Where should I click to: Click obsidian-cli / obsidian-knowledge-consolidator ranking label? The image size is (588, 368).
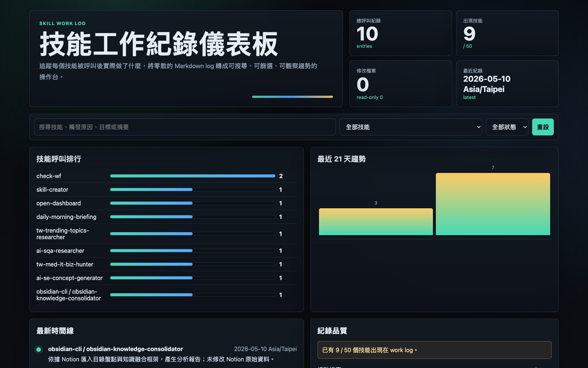pos(68,295)
